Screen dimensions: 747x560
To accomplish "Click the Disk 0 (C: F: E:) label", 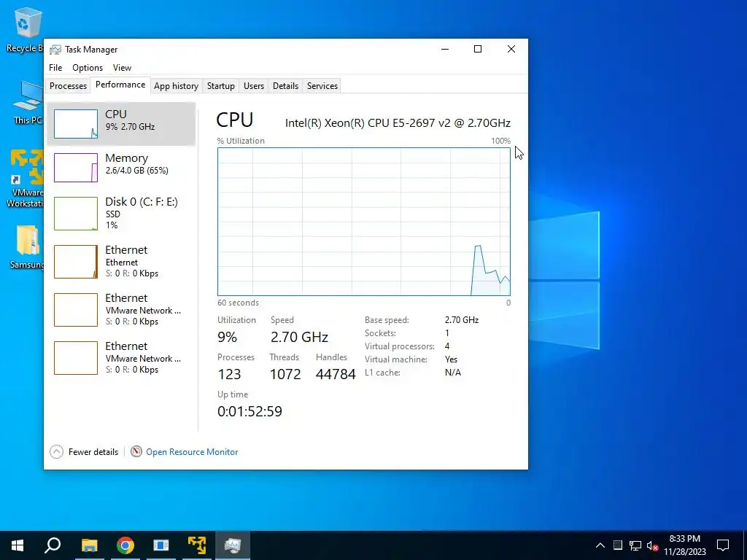I will (x=142, y=201).
